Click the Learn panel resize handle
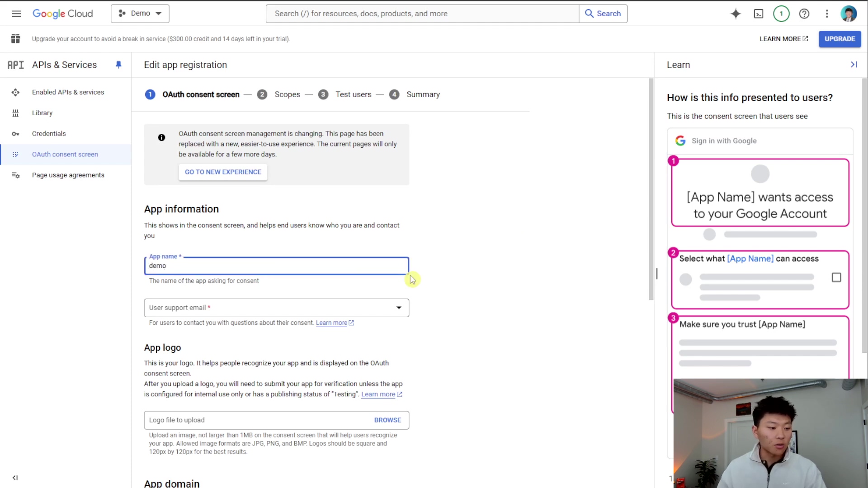The image size is (868, 488). click(656, 273)
